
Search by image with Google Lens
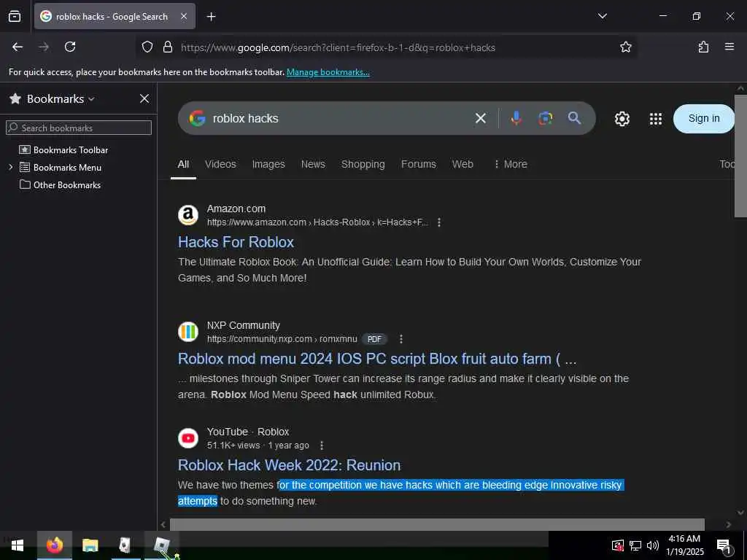(x=546, y=118)
